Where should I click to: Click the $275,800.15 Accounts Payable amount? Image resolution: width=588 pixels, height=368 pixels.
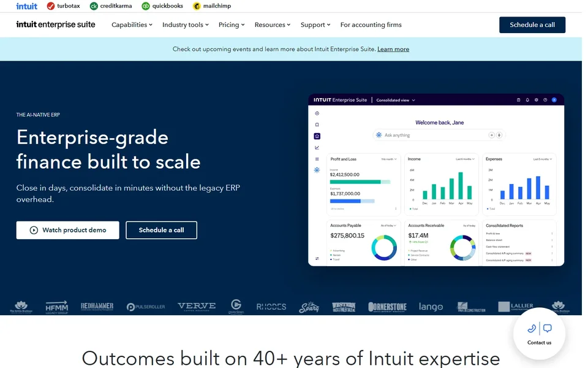[347, 236]
